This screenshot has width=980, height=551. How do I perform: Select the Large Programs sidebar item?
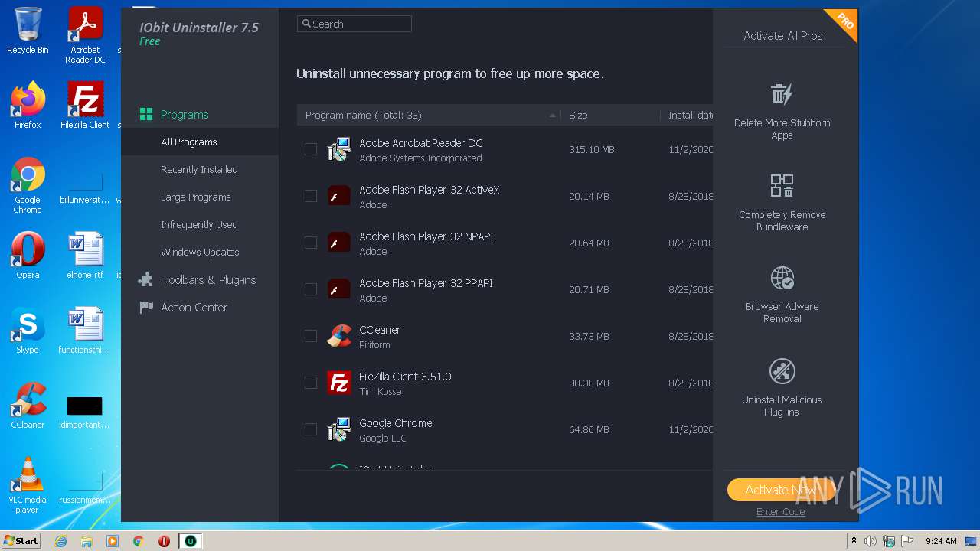(200, 197)
